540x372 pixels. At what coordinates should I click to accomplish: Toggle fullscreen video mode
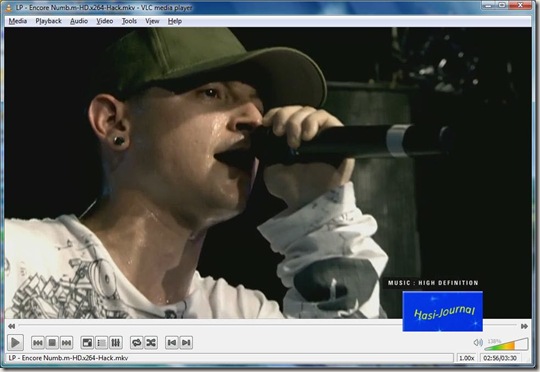(87, 343)
